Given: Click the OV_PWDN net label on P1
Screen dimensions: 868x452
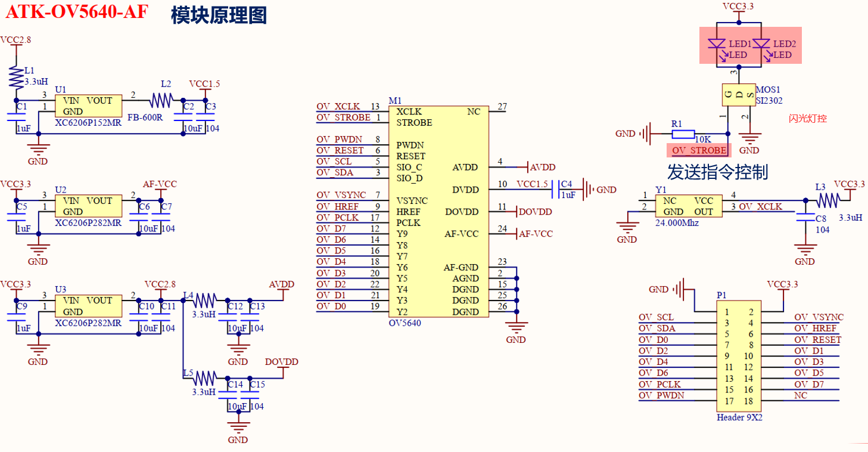Looking at the screenshot, I should pyautogui.click(x=662, y=395).
